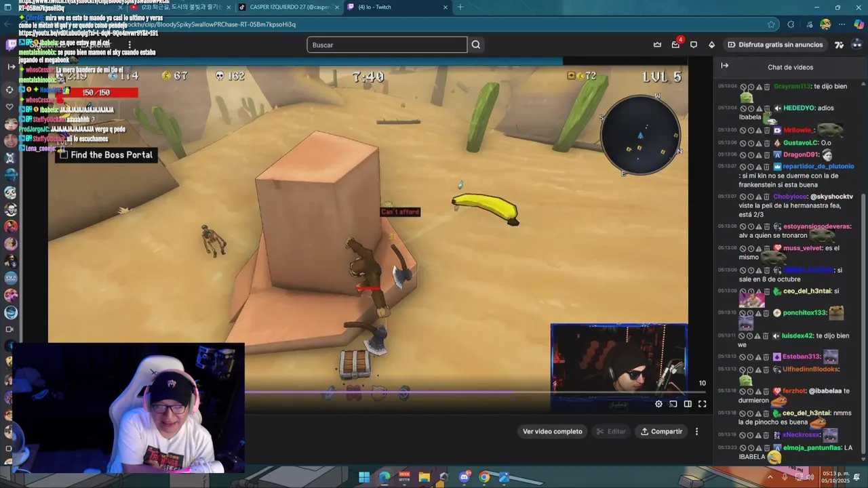Click the magnifier search button

point(476,45)
